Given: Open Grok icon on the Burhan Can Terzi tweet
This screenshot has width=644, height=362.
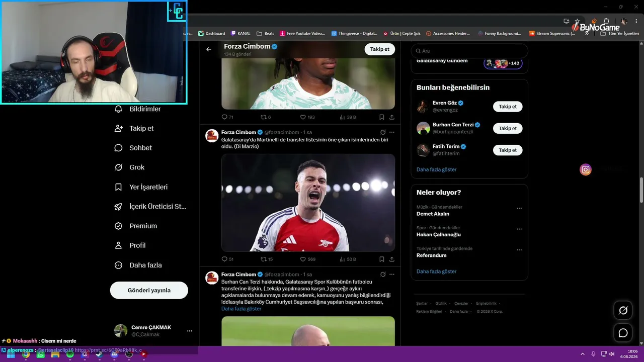Looking at the screenshot, I should pyautogui.click(x=383, y=275).
